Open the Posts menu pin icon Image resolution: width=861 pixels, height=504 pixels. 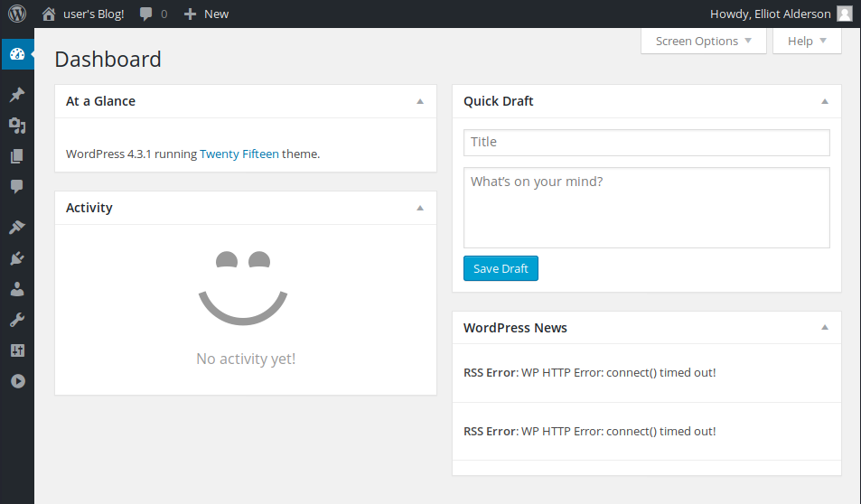(x=16, y=95)
